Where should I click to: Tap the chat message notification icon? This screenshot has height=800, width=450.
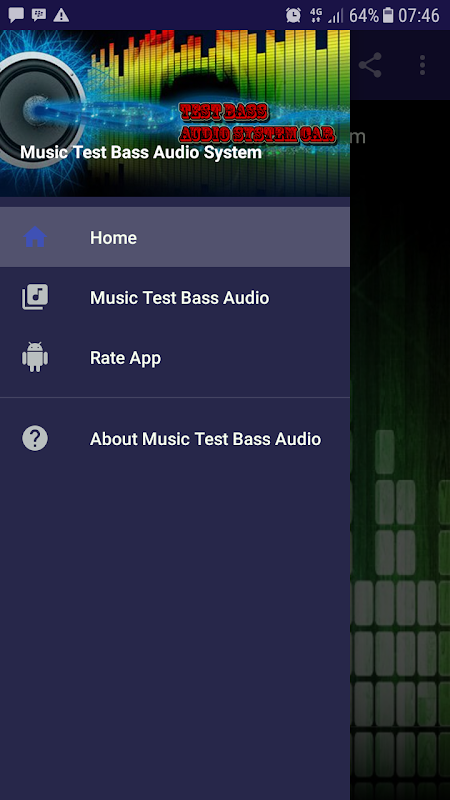pyautogui.click(x=16, y=15)
